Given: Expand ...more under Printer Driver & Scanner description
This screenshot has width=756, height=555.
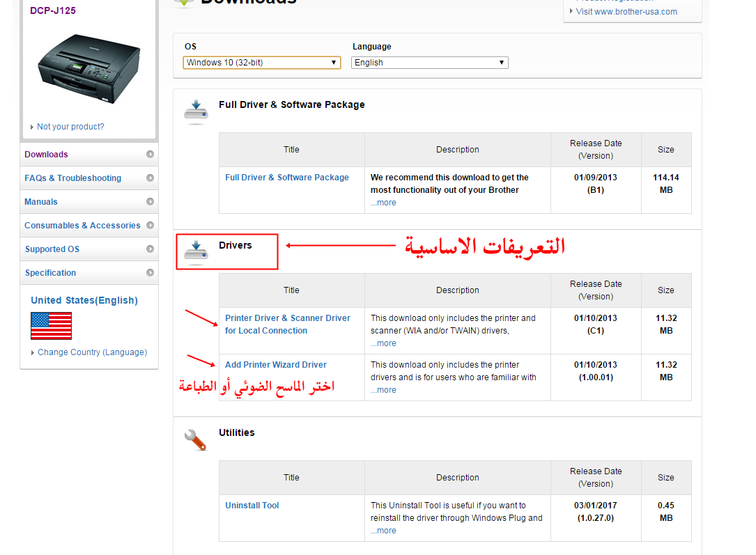Looking at the screenshot, I should (383, 343).
